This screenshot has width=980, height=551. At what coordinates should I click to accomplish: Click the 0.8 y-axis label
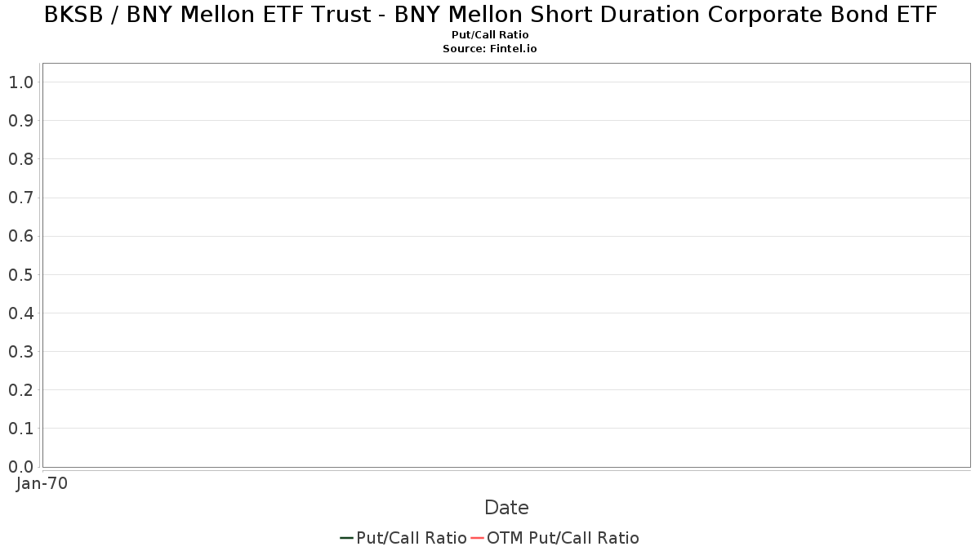point(20,159)
